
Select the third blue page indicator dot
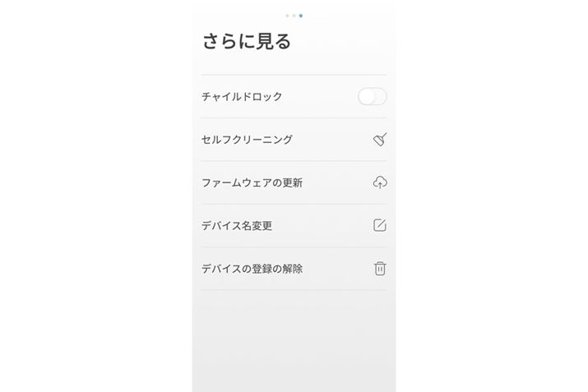tap(301, 16)
